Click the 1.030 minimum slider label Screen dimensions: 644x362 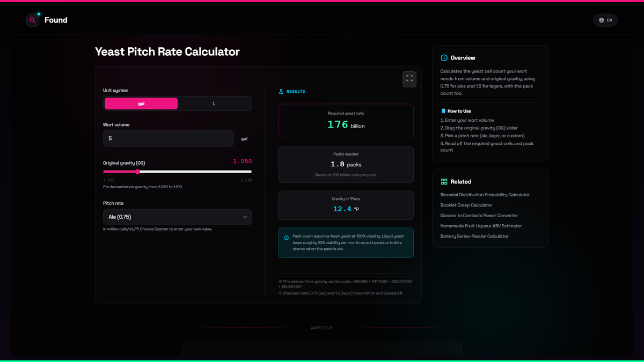click(108, 180)
